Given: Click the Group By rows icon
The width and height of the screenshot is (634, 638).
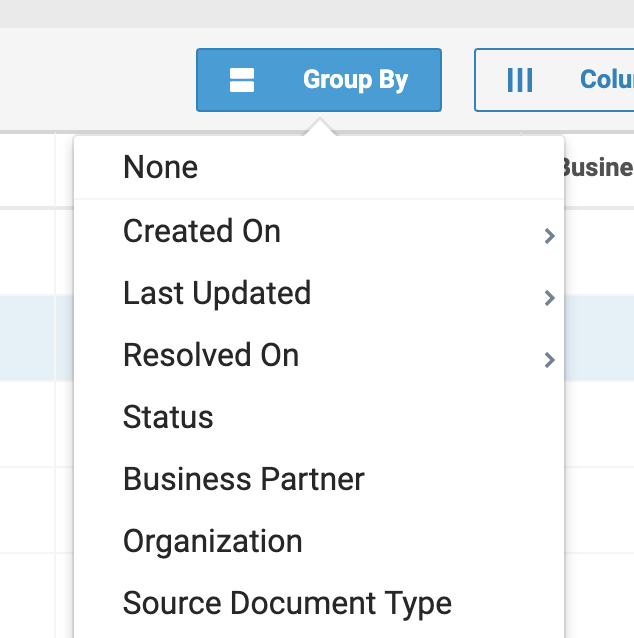Looking at the screenshot, I should click(x=242, y=80).
